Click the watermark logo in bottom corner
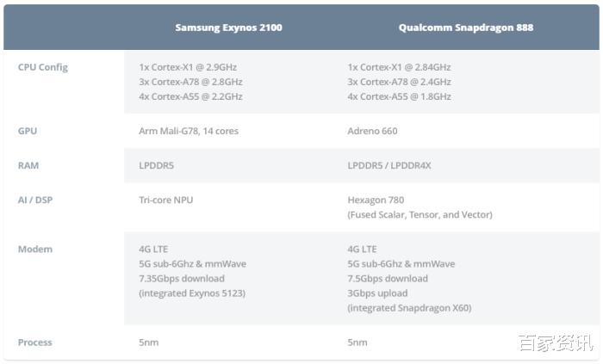Viewport: 603px width, 364px height. point(556,342)
